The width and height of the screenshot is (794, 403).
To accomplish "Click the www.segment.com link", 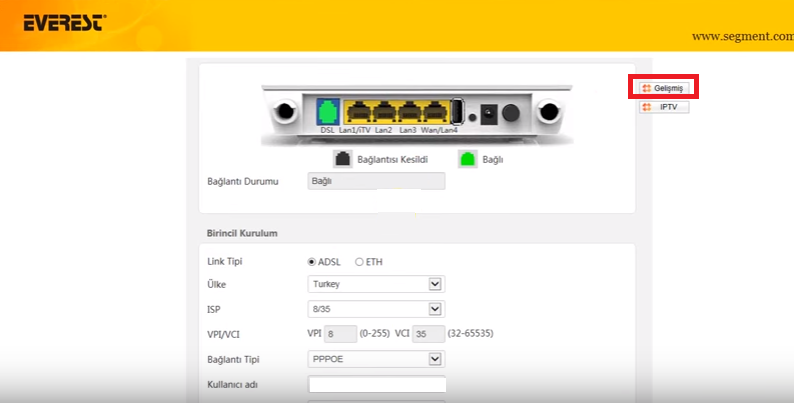I will coord(743,36).
